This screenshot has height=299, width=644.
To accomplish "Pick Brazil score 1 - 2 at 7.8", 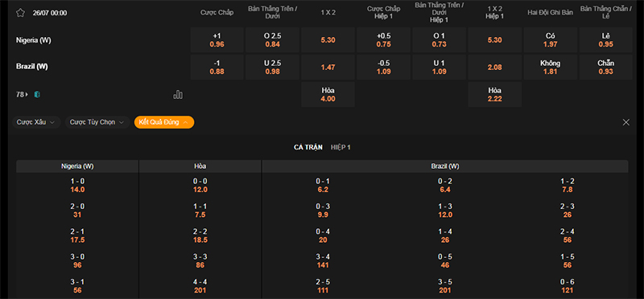I will 568,186.
